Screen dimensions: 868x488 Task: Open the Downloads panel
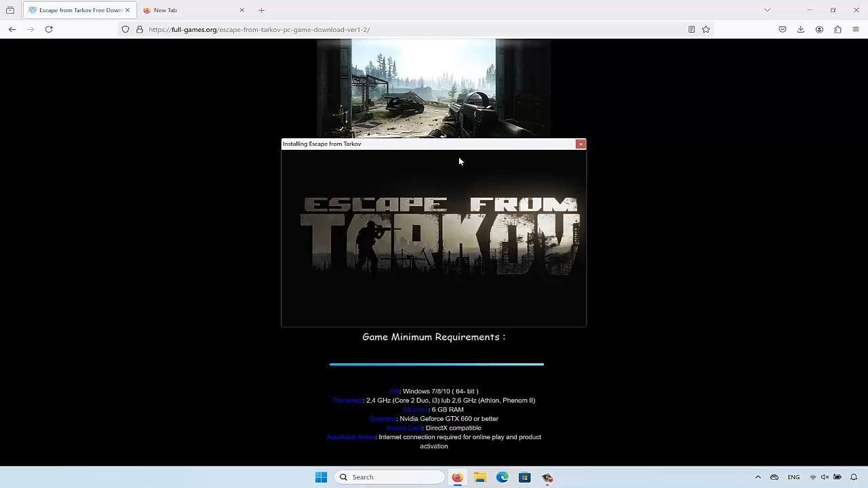(801, 29)
